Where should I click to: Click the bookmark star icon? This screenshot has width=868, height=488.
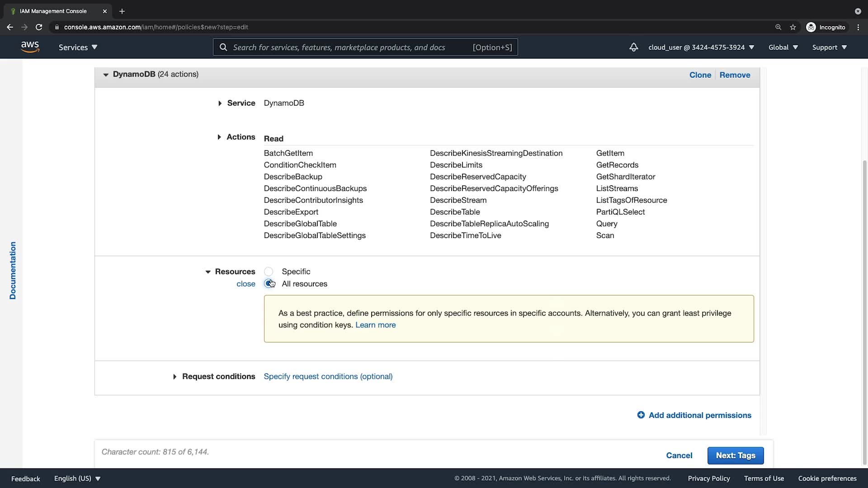point(793,27)
